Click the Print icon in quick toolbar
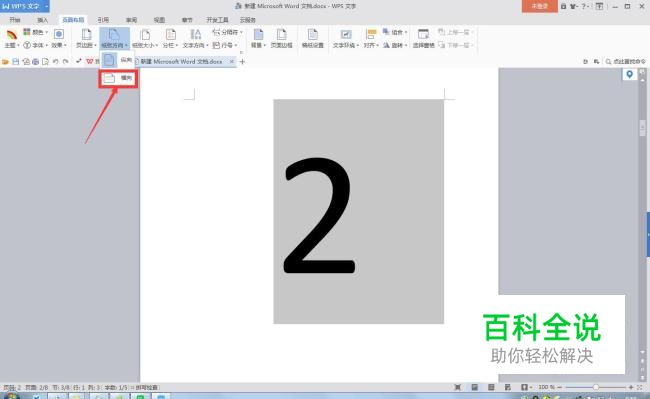The width and height of the screenshot is (650, 399). pos(35,62)
